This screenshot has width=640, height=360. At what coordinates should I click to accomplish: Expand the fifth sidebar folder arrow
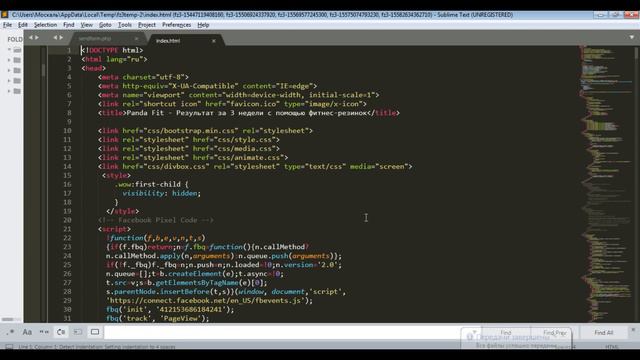[x=9, y=91]
